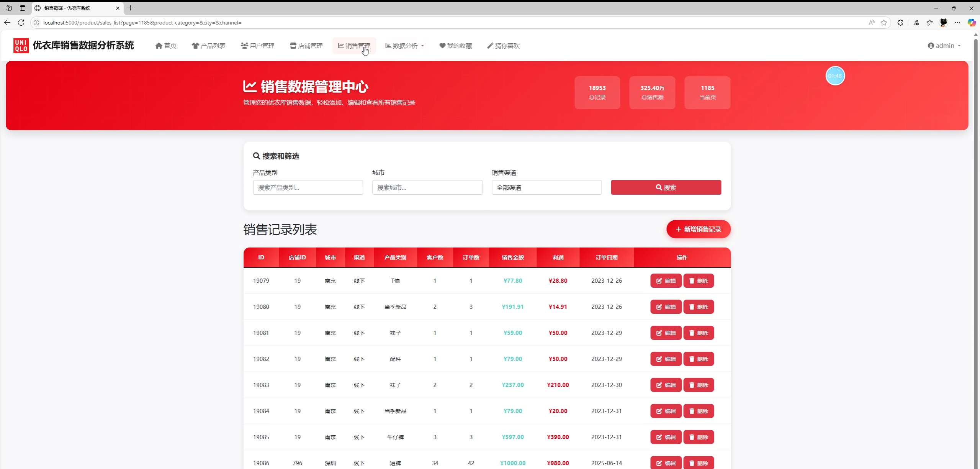Expand the 数据分析 dropdown menu

[404, 46]
